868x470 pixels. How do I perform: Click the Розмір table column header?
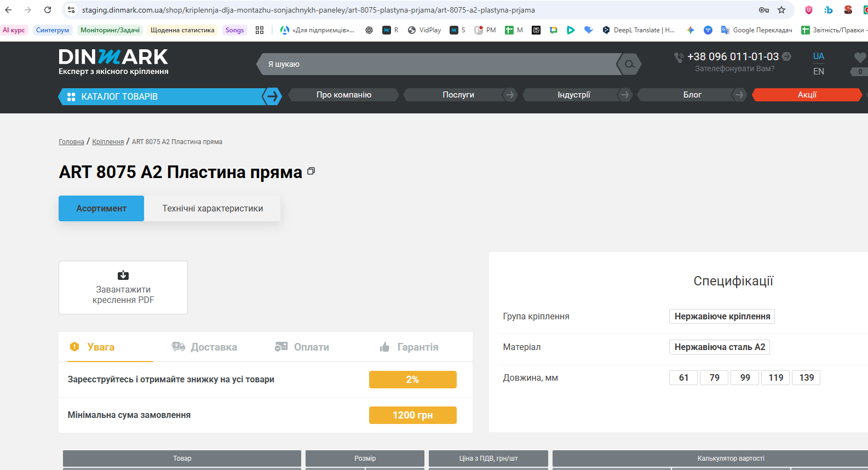365,458
